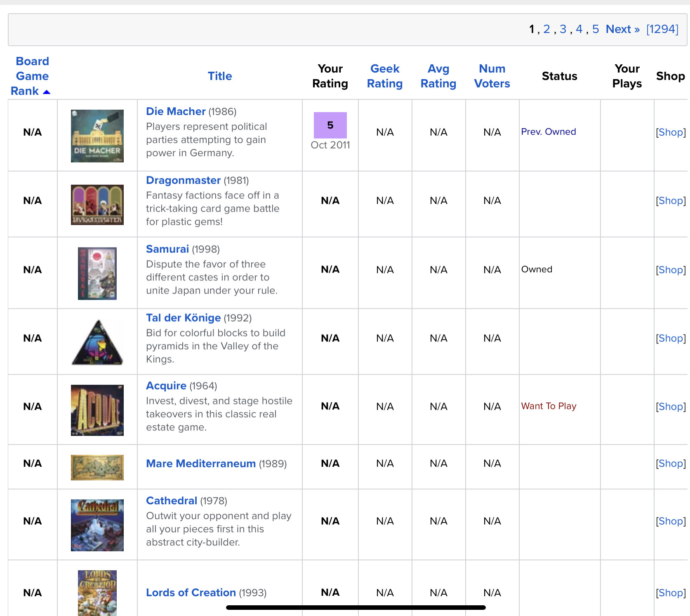
Task: Sort the list by Avg Rating
Action: coord(438,76)
